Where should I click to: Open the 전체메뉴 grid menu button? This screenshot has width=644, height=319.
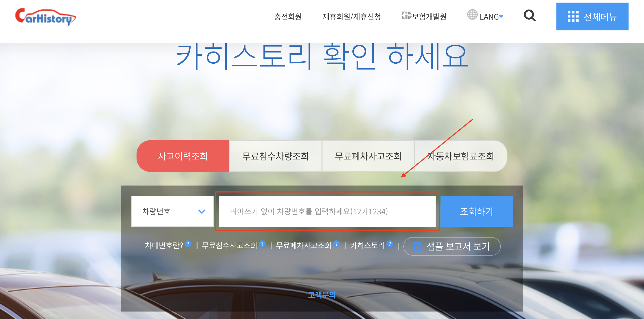tap(592, 17)
